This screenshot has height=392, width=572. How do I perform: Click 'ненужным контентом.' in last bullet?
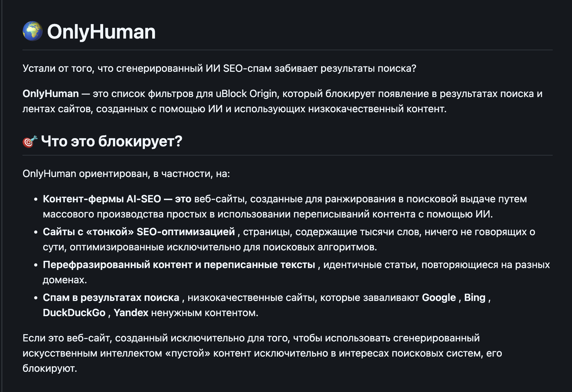pos(205,313)
